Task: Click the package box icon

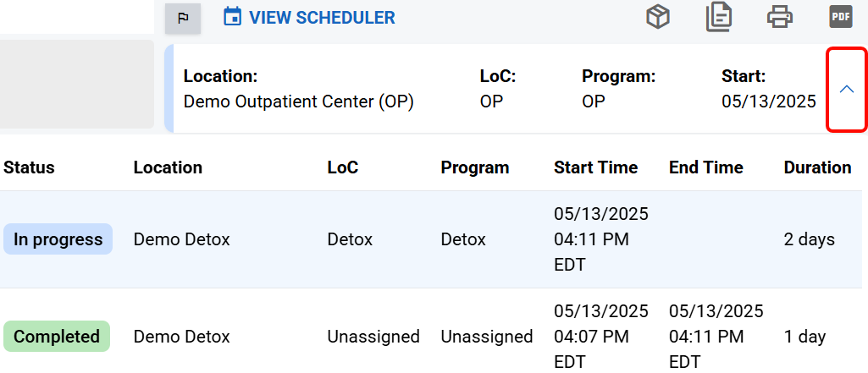Action: pos(659,17)
